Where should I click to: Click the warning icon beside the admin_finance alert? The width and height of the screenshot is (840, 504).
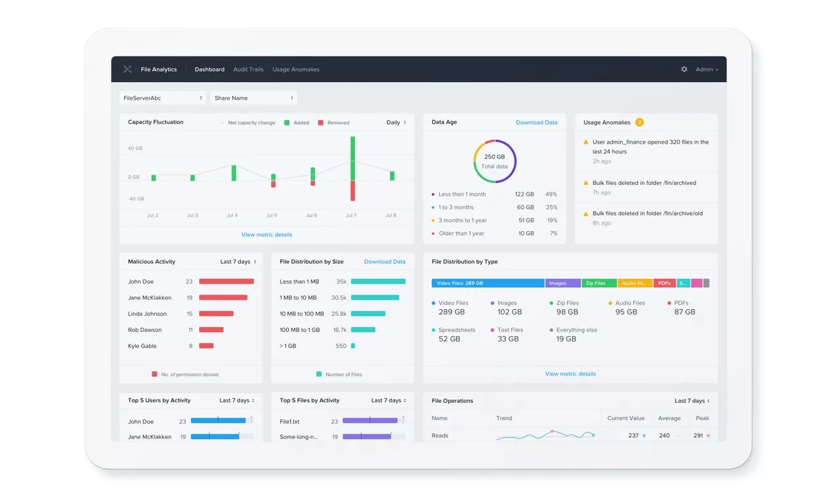click(x=586, y=142)
